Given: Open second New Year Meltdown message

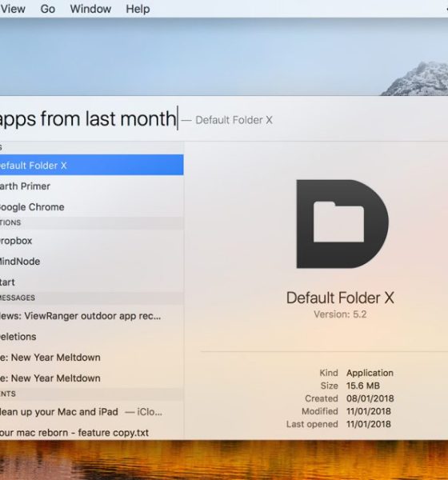Looking at the screenshot, I should click(x=91, y=378).
